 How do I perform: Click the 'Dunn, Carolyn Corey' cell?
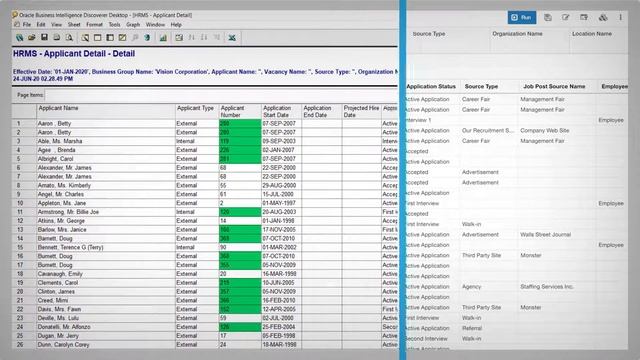click(106, 344)
